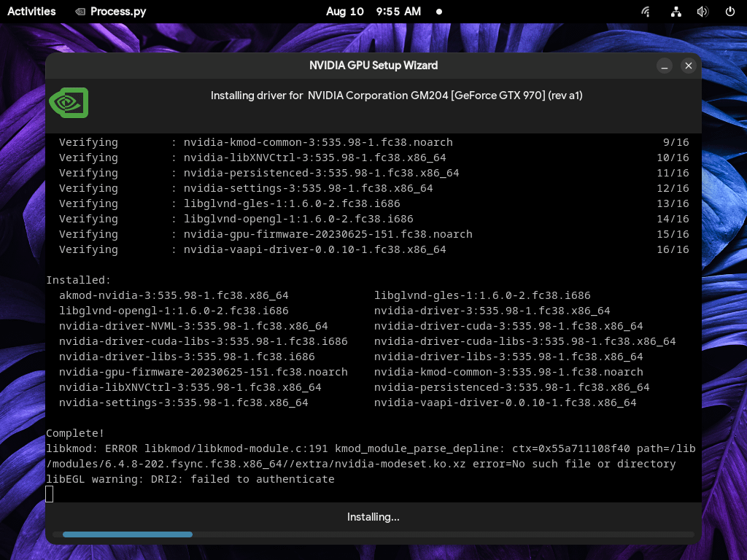747x560 pixels.
Task: Click the 'Complete!' line in terminal
Action: tap(75, 433)
